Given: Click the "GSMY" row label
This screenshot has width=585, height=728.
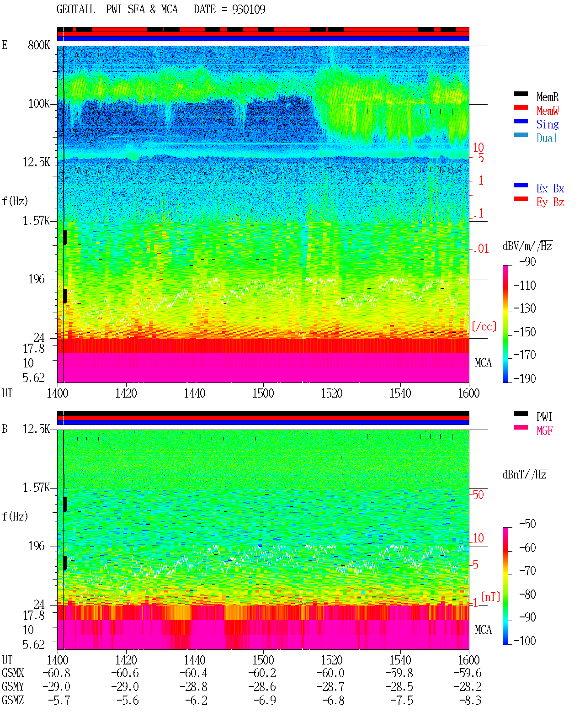Looking at the screenshot, I should (13, 687).
